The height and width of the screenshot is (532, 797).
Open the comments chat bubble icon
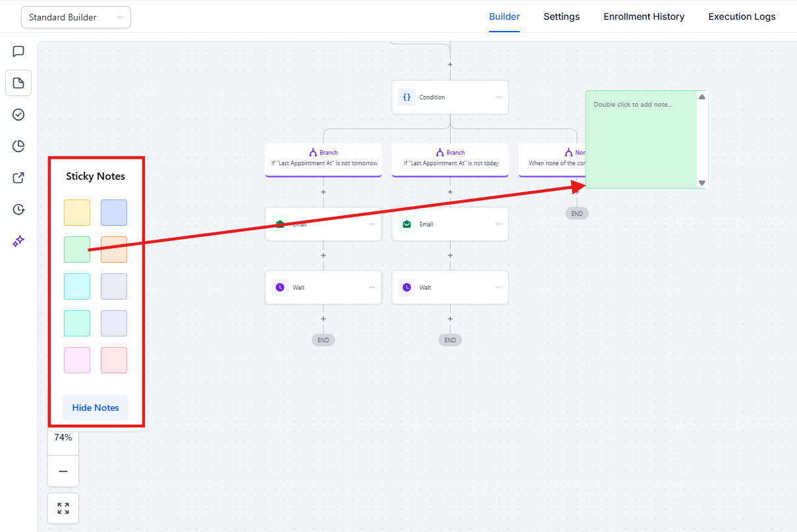[x=18, y=51]
